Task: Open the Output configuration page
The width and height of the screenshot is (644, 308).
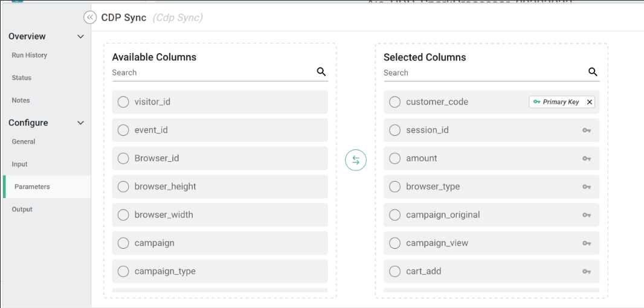Action: pos(22,210)
